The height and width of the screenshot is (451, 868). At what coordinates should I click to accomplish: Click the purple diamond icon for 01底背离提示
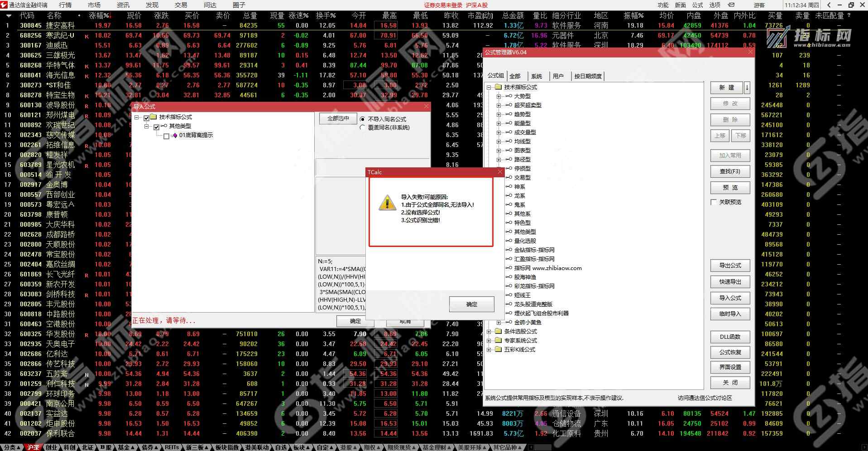(175, 135)
